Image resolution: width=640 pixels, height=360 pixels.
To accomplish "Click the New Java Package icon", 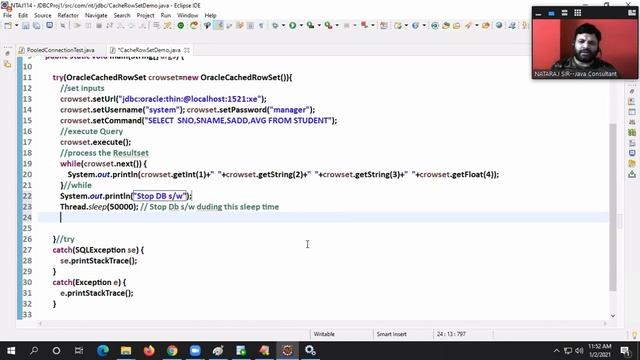I will click(384, 26).
